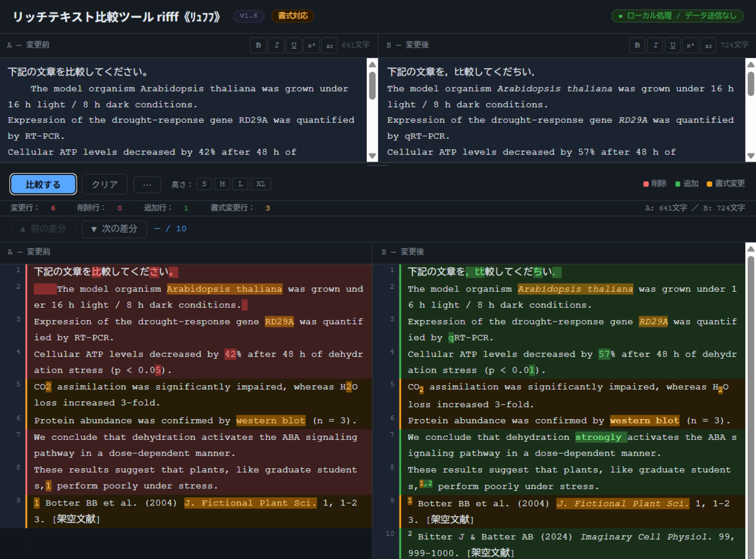
Task: Click the app title リッチテキスト比較ツール rifff
Action: click(x=117, y=16)
